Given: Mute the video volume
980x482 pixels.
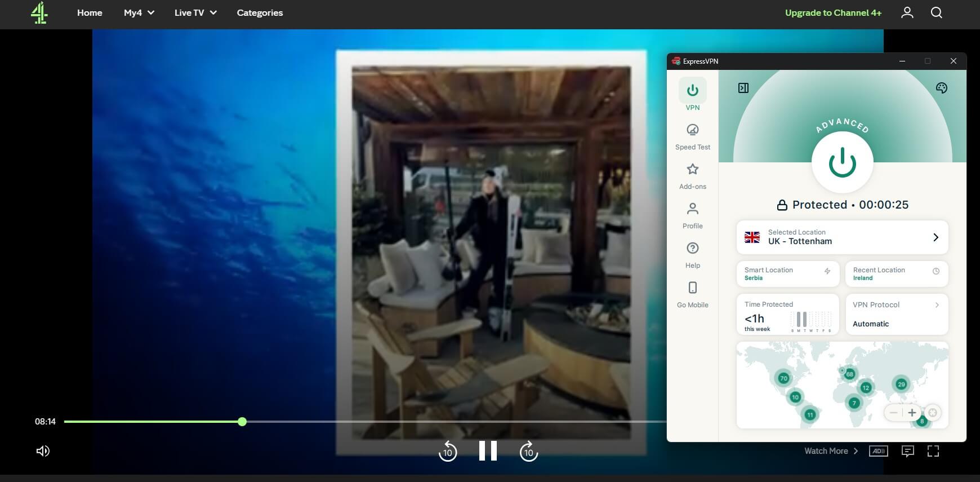Looking at the screenshot, I should [x=43, y=451].
